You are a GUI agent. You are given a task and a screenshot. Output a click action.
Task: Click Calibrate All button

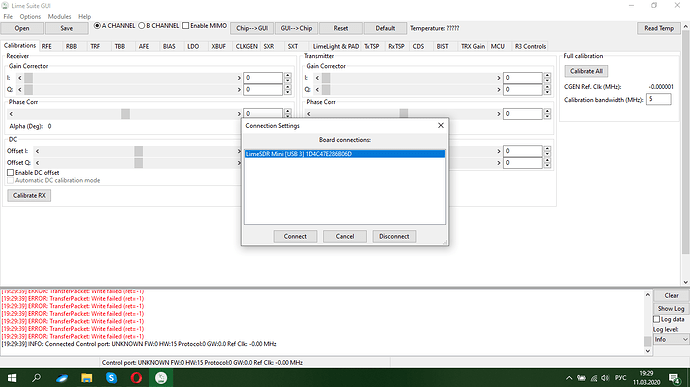coord(586,71)
